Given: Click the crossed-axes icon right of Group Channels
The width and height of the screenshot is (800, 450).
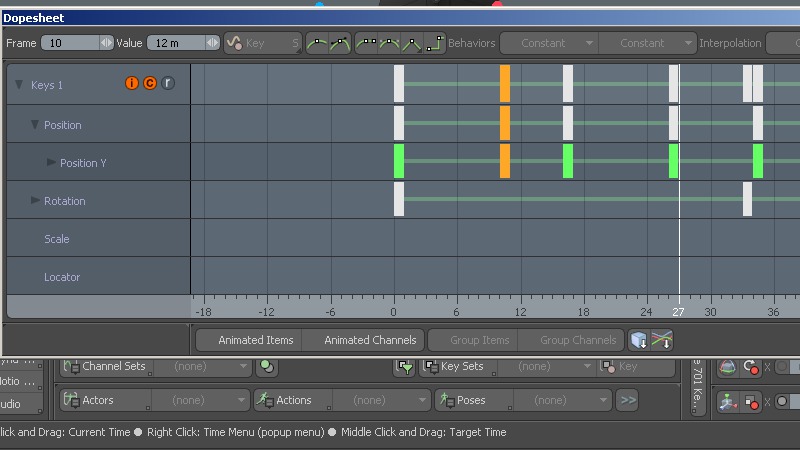Looking at the screenshot, I should [x=662, y=340].
